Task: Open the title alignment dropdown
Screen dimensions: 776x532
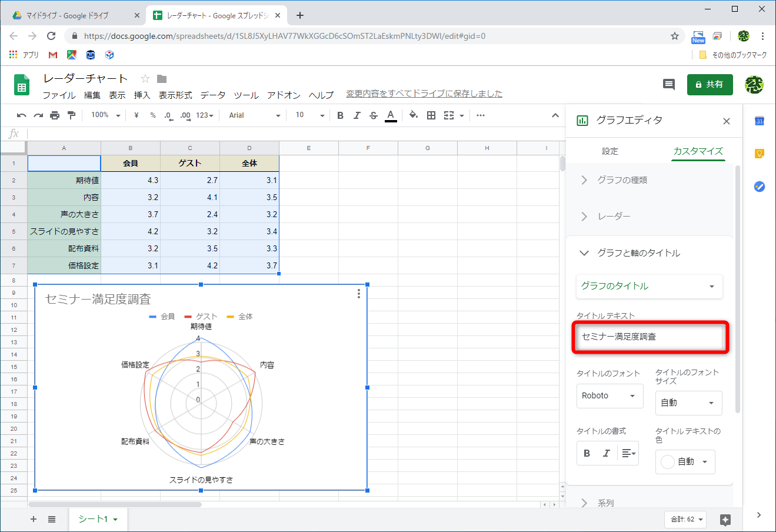Action: click(x=628, y=453)
